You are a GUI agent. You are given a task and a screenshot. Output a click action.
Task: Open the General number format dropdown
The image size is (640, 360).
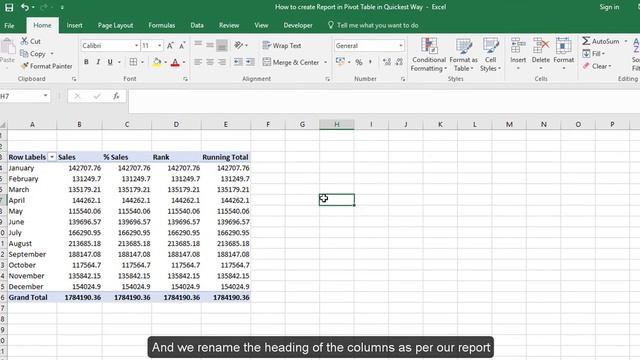(x=401, y=46)
